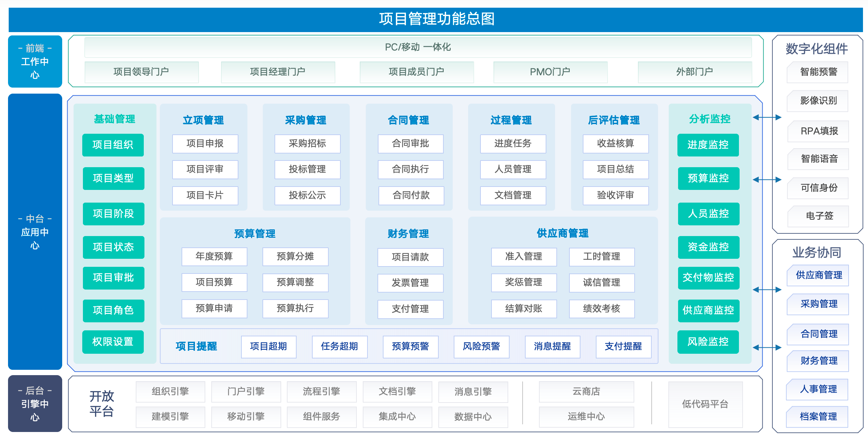This screenshot has height=438, width=868.
Task: Select the PMO门户 box
Action: pos(550,72)
